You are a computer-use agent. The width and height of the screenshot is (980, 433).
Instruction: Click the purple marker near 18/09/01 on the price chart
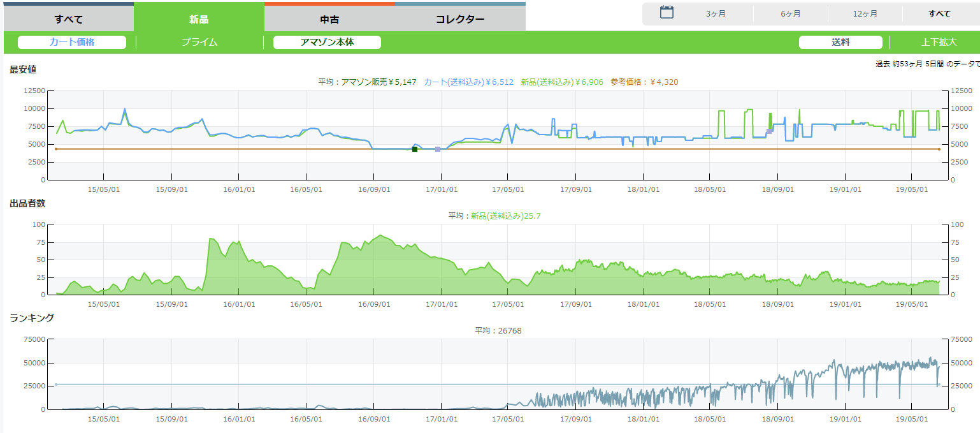(x=769, y=131)
